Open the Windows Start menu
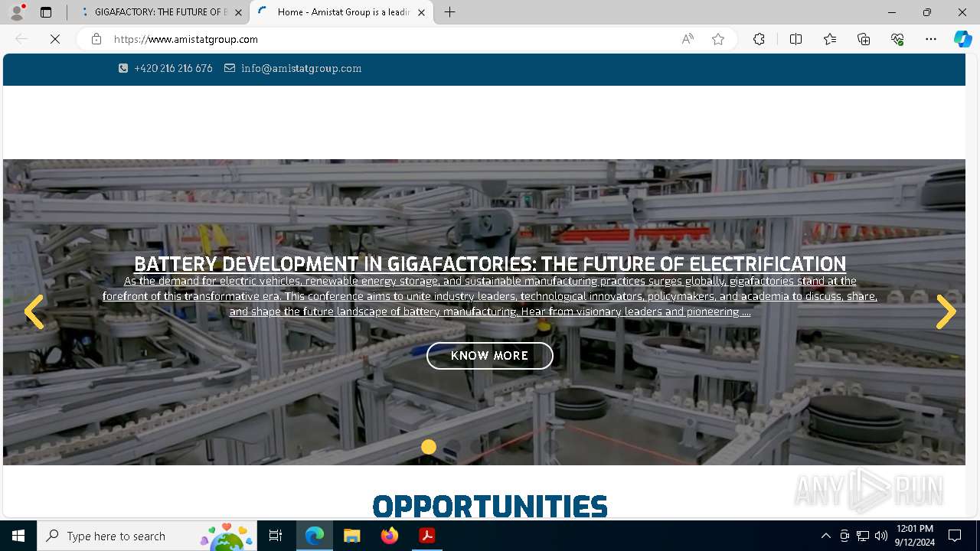The image size is (980, 551). tap(18, 536)
